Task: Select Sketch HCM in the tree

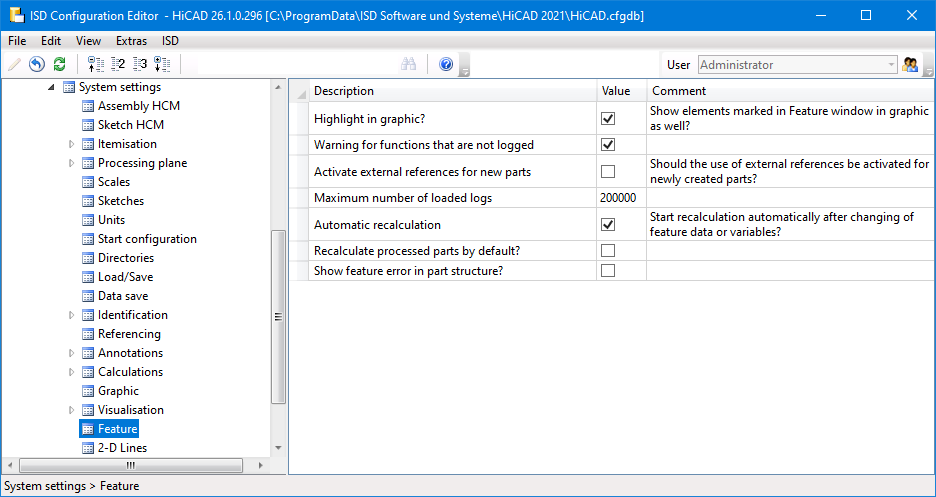Action: [x=131, y=125]
